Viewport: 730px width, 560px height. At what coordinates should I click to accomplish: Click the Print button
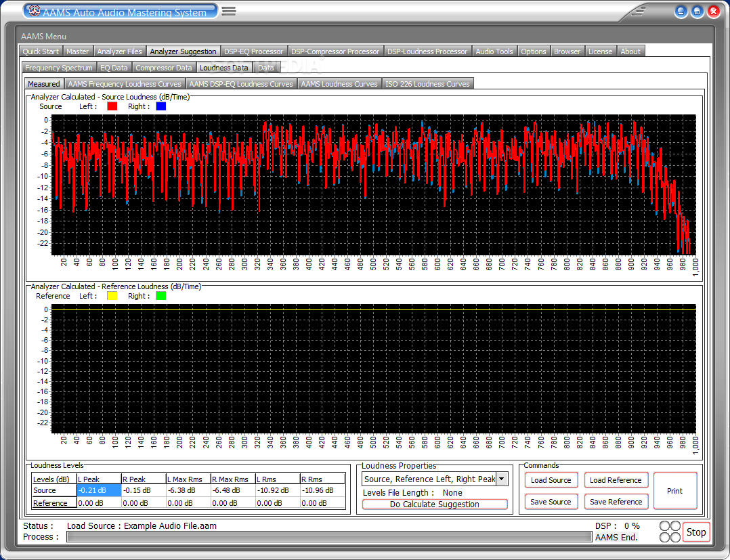[x=674, y=491]
